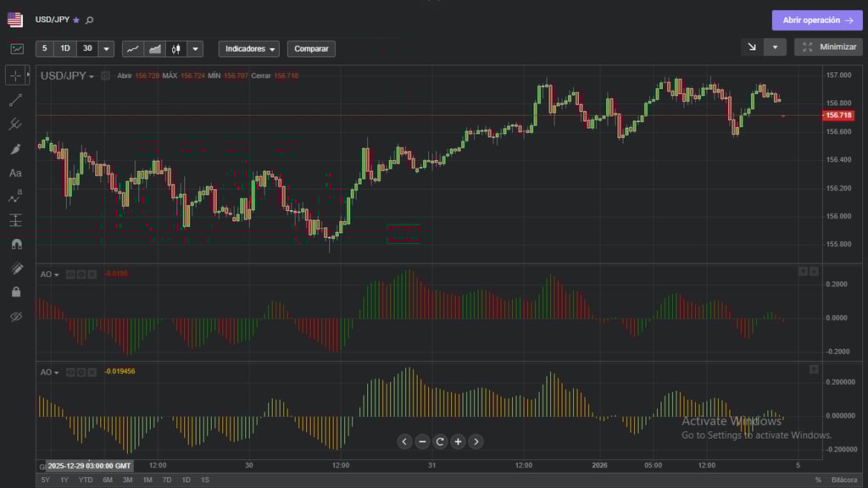Open the symbol search magnifier
This screenshot has width=868, height=488.
90,20
